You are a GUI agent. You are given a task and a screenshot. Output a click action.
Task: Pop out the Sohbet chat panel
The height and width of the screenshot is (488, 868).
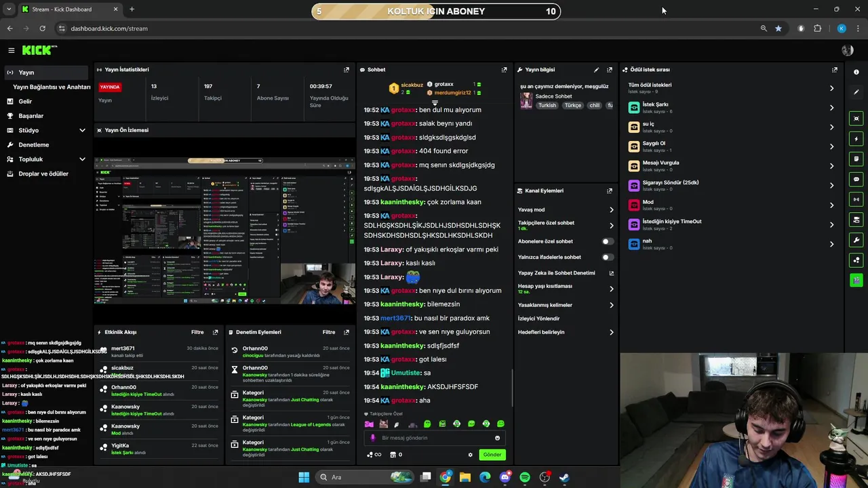[x=504, y=70]
